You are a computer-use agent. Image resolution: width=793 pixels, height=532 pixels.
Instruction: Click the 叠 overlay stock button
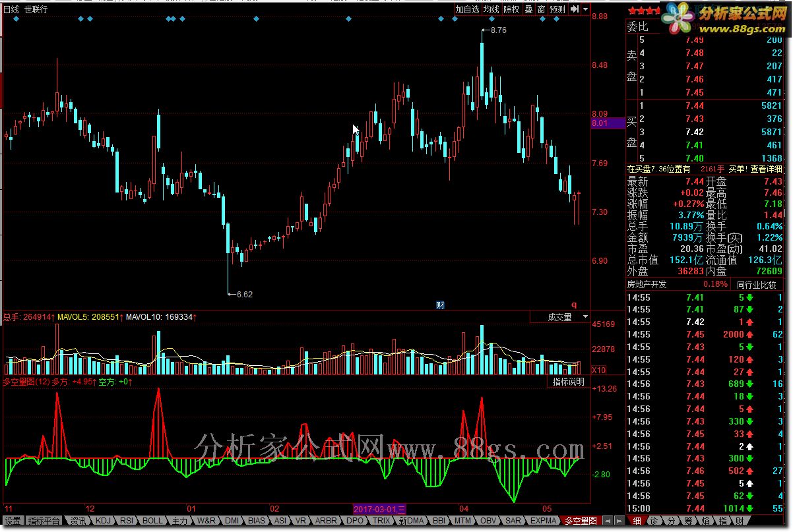pyautogui.click(x=528, y=9)
